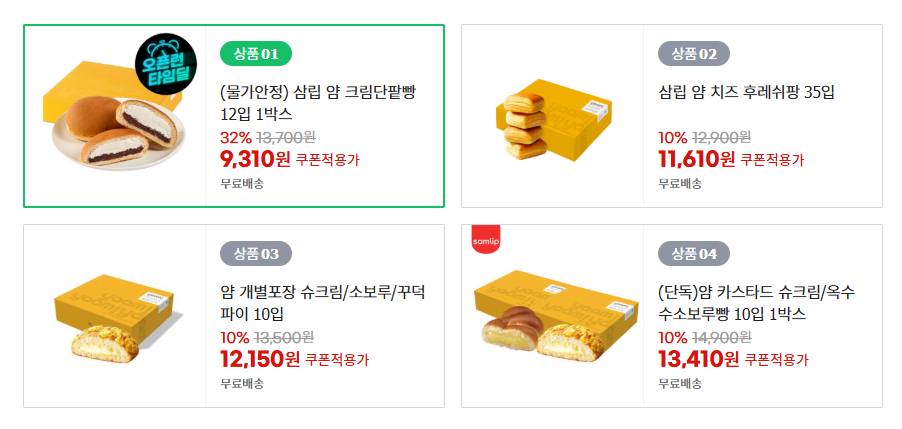The height and width of the screenshot is (429, 902).
Task: Click 무료배송 text under 상품 02
Action: tap(680, 183)
